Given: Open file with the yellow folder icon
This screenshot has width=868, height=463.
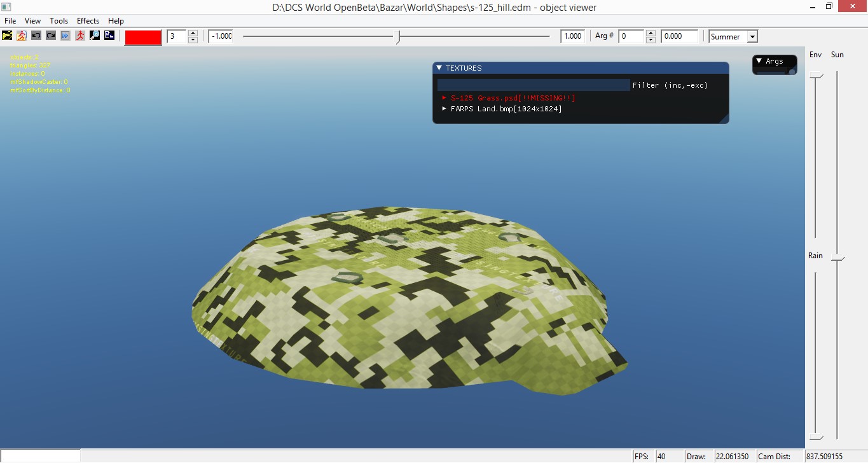Looking at the screenshot, I should [8, 36].
